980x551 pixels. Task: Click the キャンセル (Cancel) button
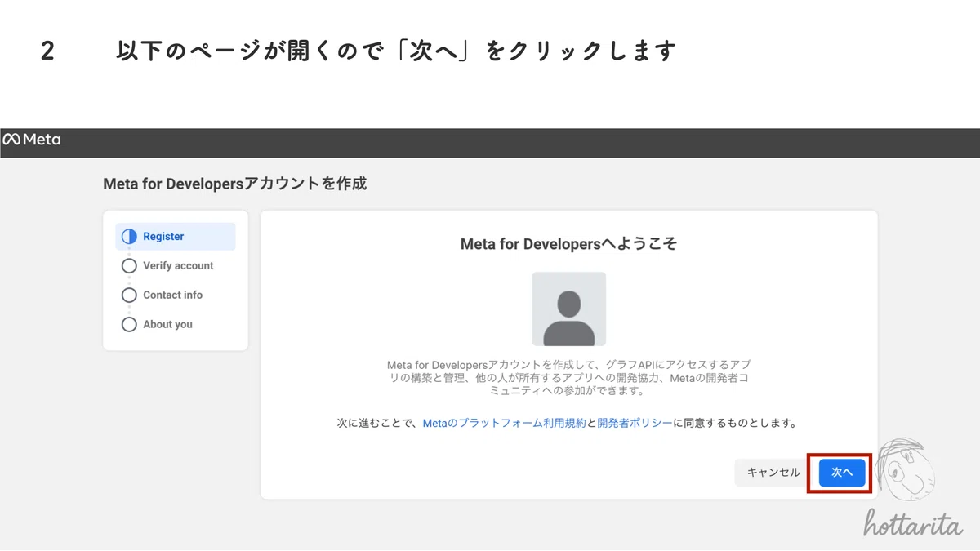click(x=773, y=473)
